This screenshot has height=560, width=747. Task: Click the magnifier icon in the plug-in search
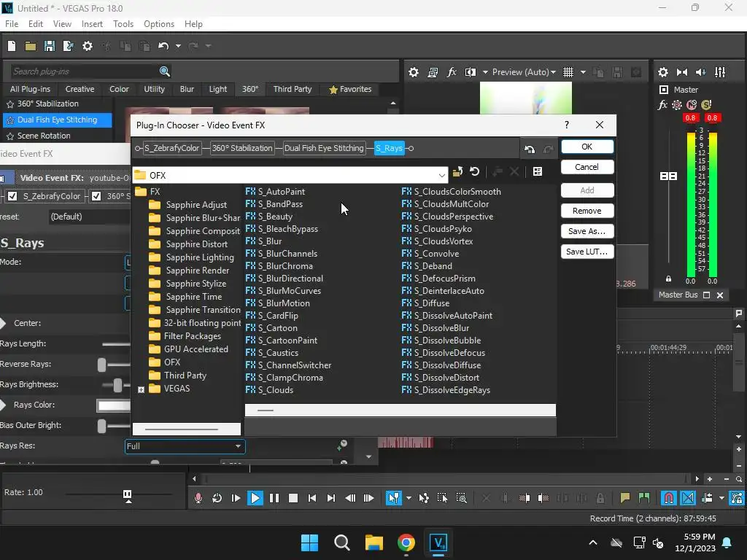tap(165, 71)
